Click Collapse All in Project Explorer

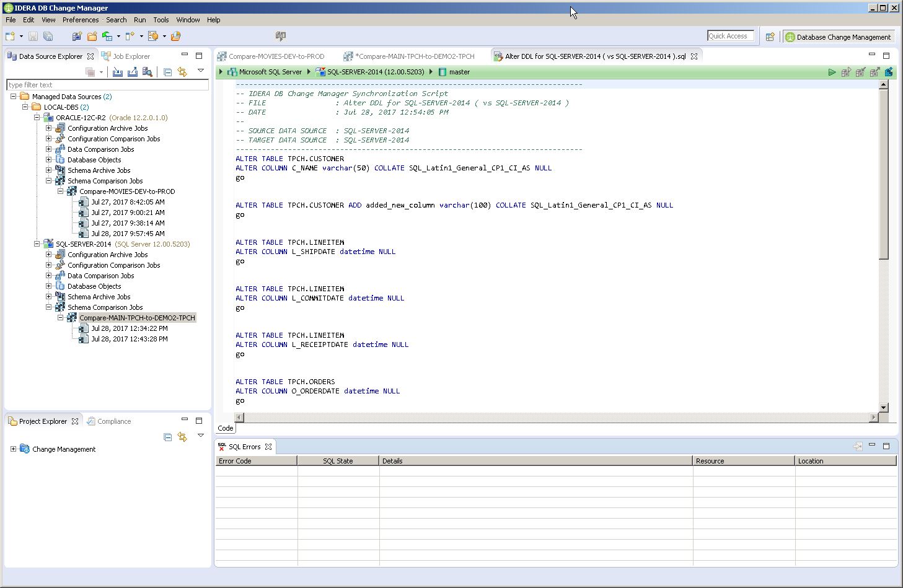[x=167, y=437]
